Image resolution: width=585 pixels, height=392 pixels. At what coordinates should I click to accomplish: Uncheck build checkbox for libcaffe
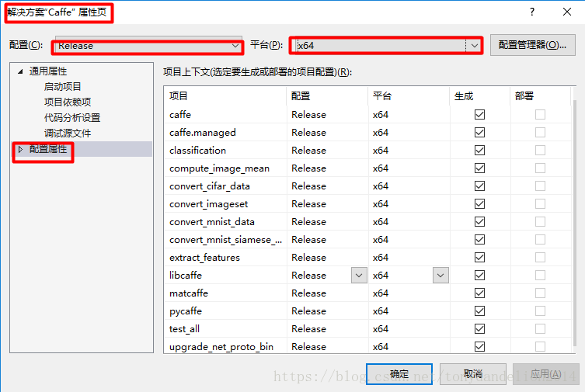(x=480, y=276)
